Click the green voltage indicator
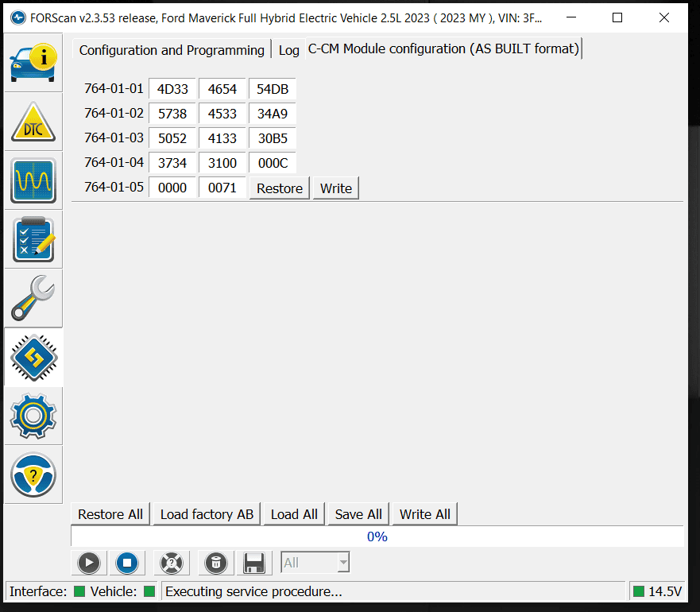Screen dimensions: 700x612 [639, 591]
